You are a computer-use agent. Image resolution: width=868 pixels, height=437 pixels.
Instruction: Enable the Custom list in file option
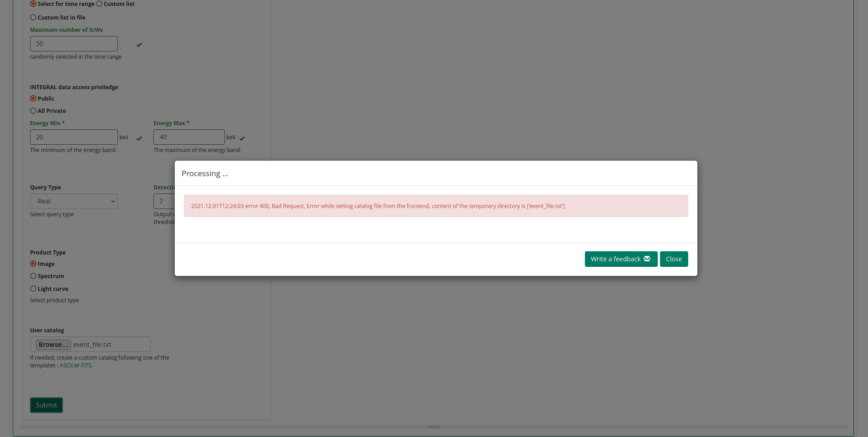[33, 17]
